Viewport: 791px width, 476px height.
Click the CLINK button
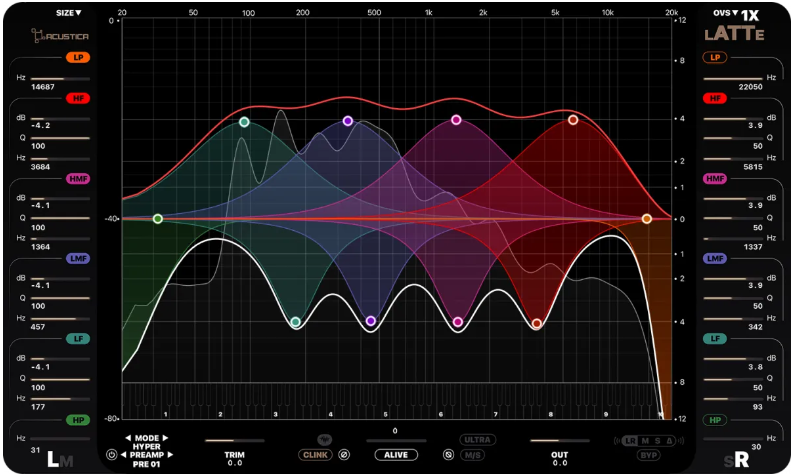[315, 455]
